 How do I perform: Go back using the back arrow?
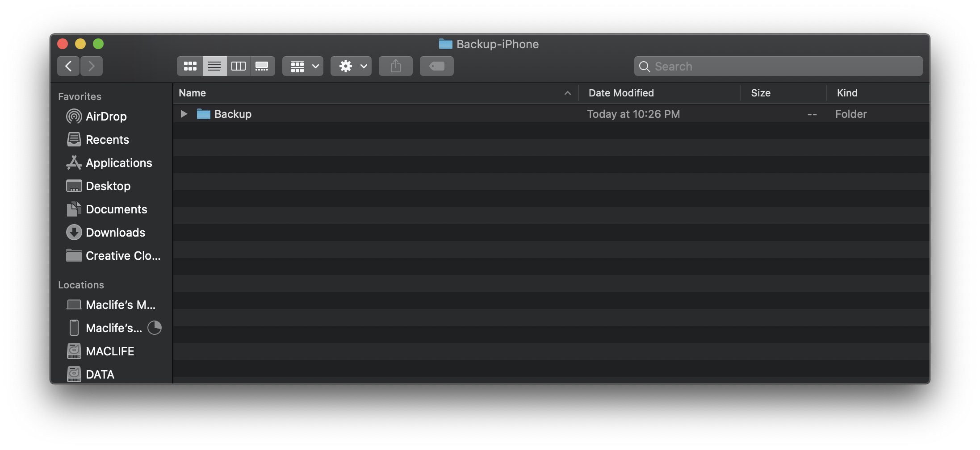(68, 66)
